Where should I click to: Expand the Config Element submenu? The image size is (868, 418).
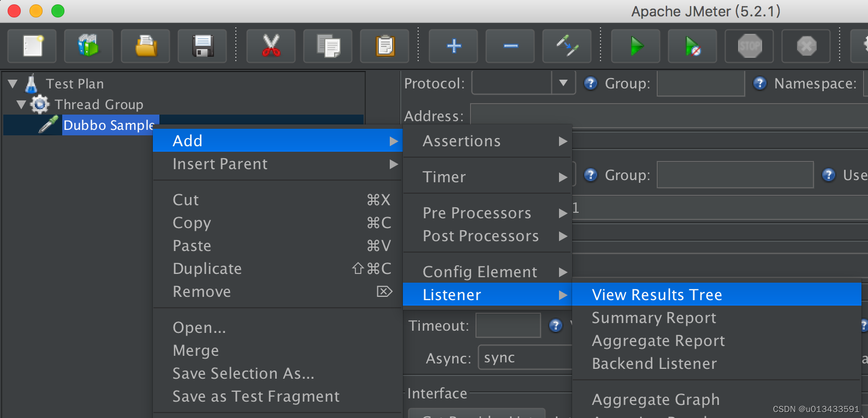[487, 272]
